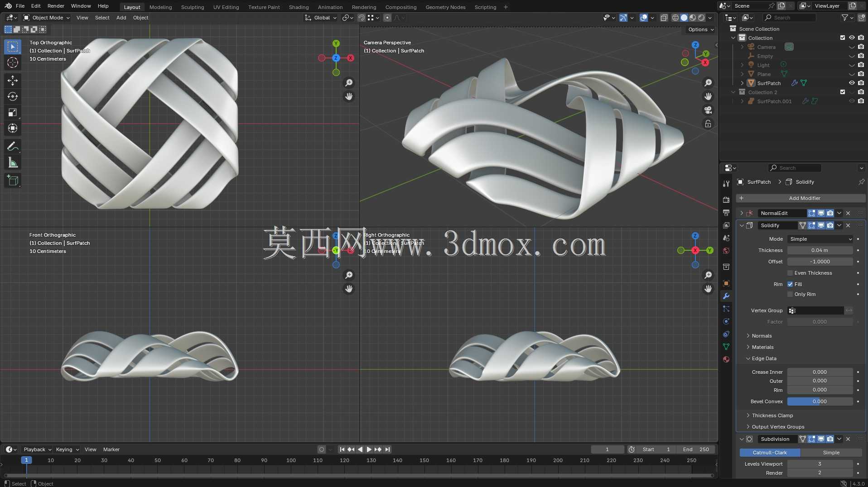Select the Rotate tool

[13, 96]
